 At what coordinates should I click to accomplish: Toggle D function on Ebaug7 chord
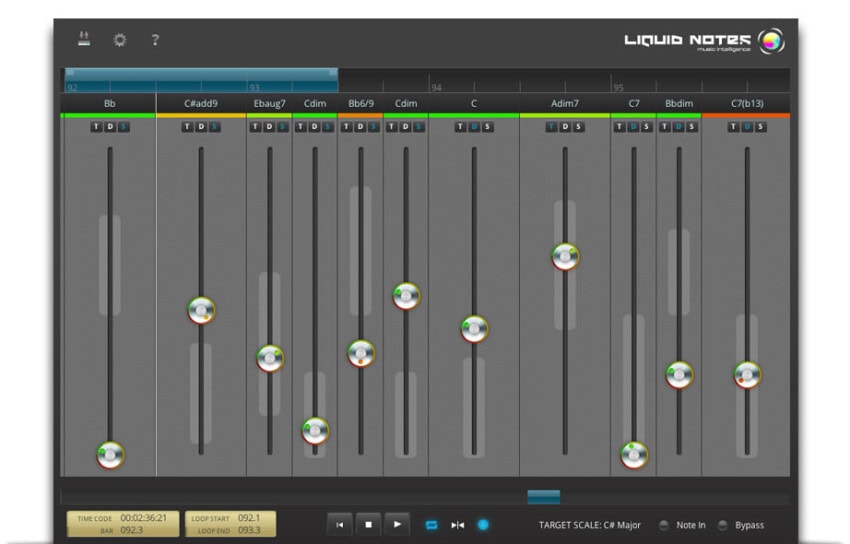coord(269,127)
